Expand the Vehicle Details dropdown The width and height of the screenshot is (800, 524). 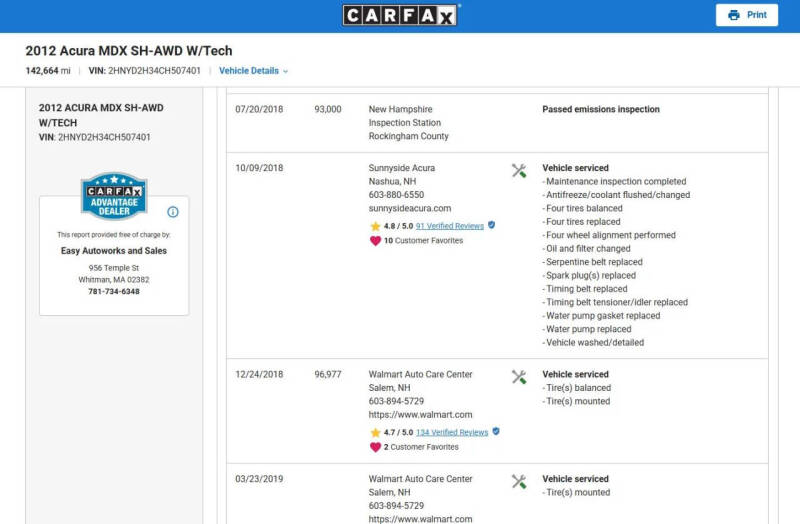(x=254, y=71)
